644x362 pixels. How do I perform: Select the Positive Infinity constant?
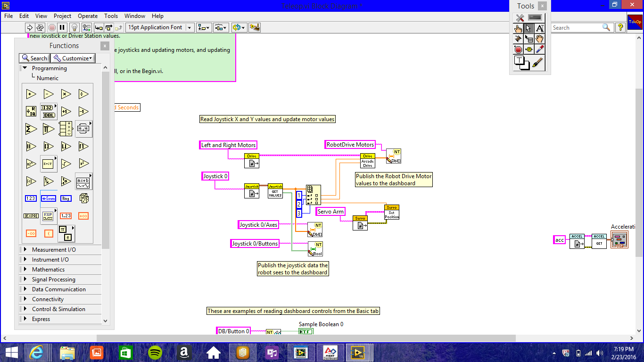pyautogui.click(x=83, y=216)
